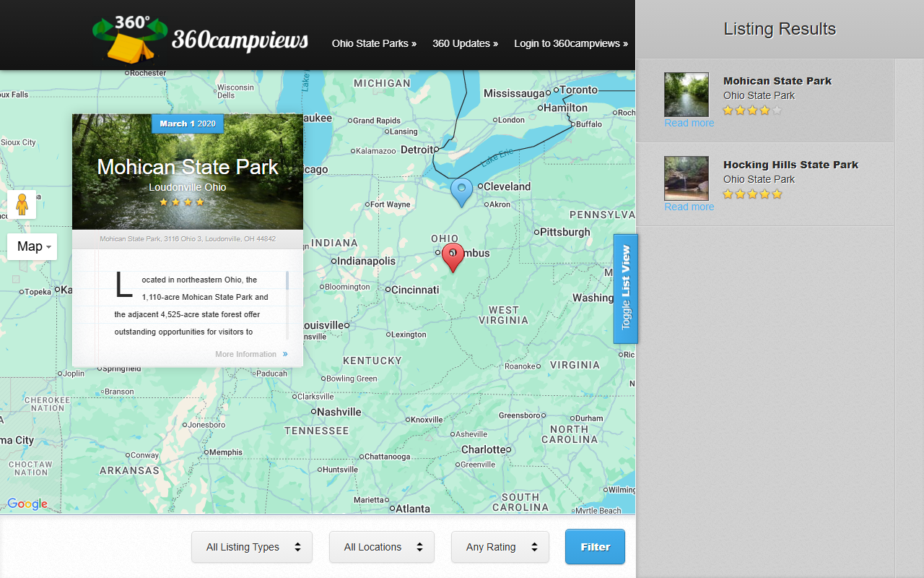Screen dimensions: 924x578
Task: Click the Listing Results heading
Action: pos(780,29)
